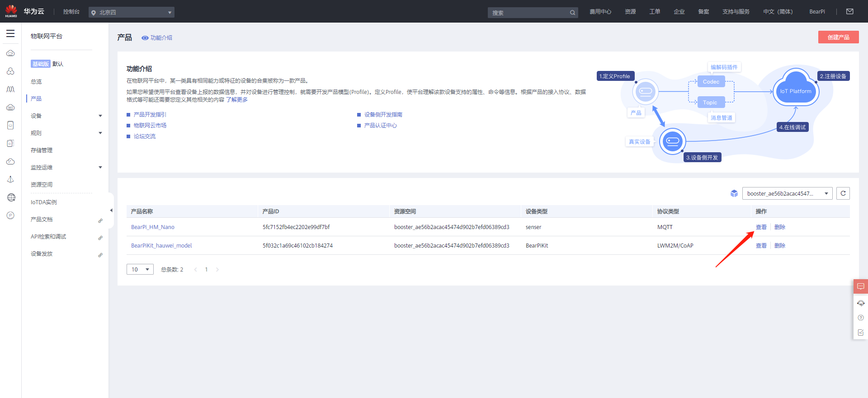Open the hamburger service list menu
This screenshot has width=868, height=398.
10,34
